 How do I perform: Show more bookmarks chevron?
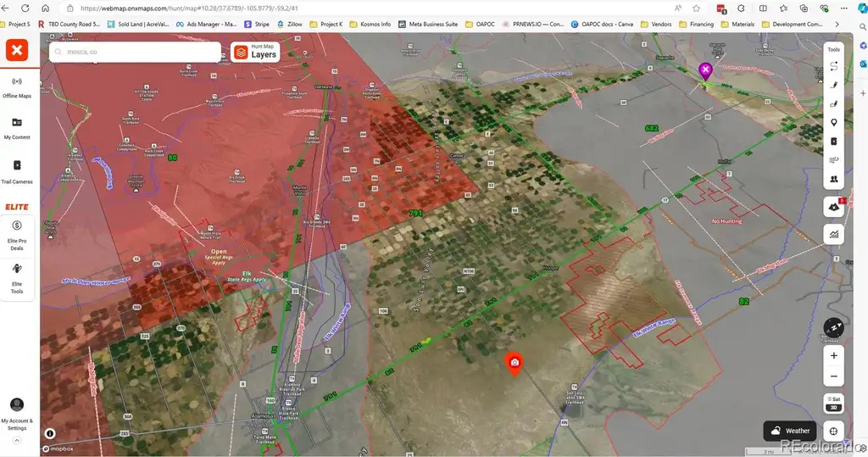(837, 25)
